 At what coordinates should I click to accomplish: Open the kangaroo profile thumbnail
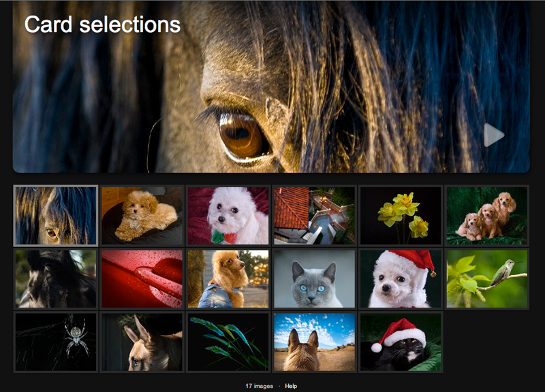[142, 342]
